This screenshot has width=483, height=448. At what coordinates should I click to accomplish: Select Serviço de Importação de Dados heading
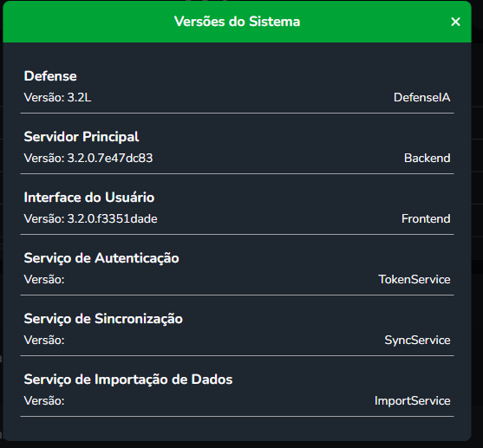point(128,380)
